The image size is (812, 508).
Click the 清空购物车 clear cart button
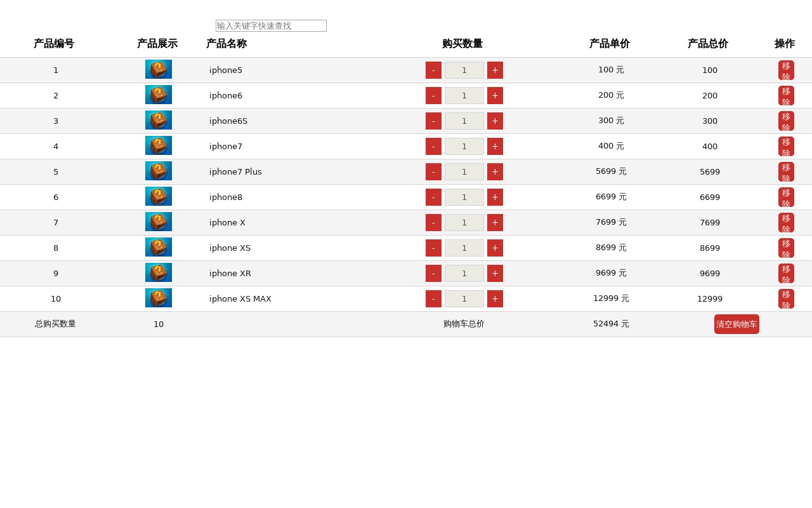tap(737, 324)
